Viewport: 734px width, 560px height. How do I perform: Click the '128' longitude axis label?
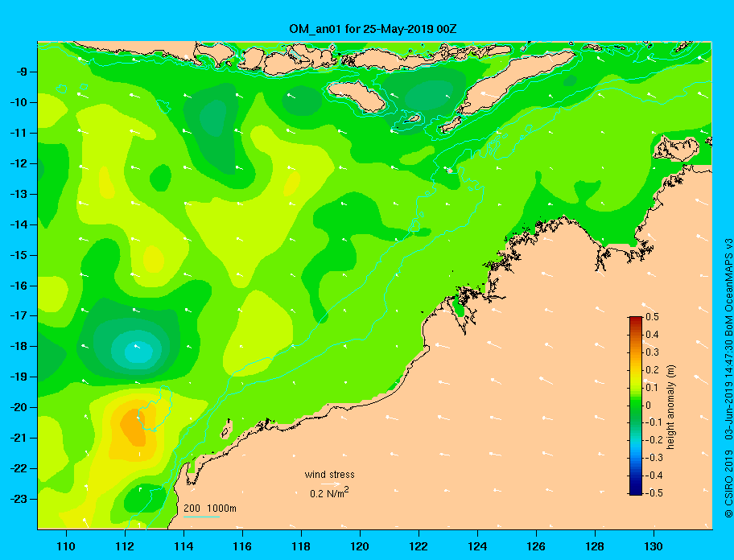[595, 546]
